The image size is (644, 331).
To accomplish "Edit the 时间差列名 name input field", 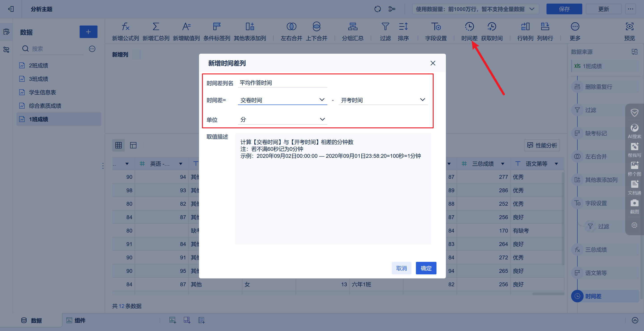I will pyautogui.click(x=282, y=83).
